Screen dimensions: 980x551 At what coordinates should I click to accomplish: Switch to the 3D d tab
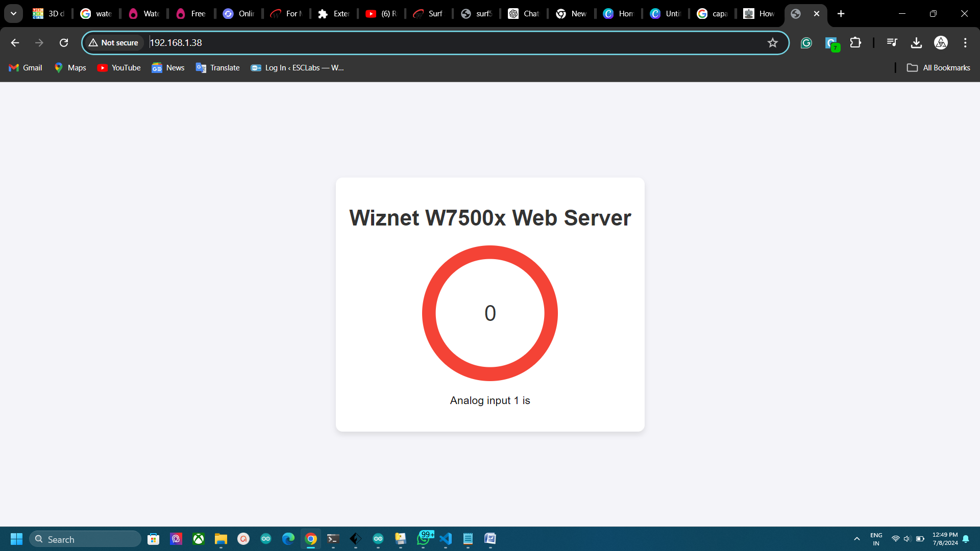pyautogui.click(x=49, y=14)
